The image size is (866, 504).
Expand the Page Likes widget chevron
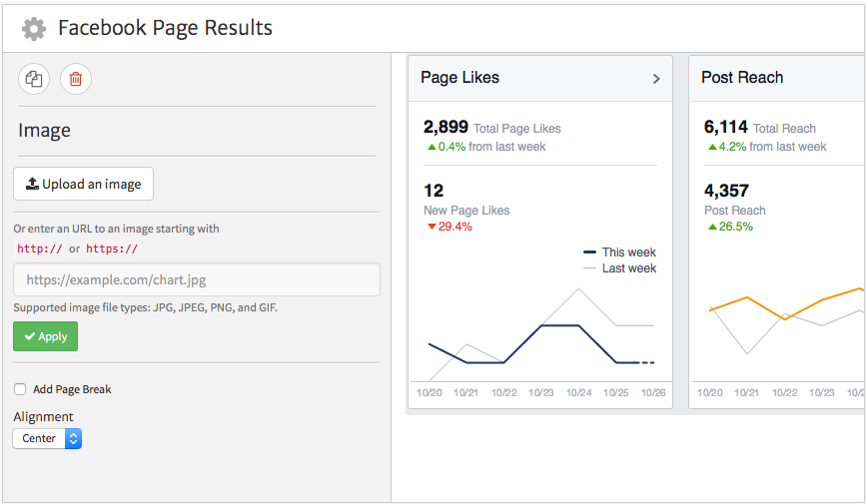(x=656, y=79)
